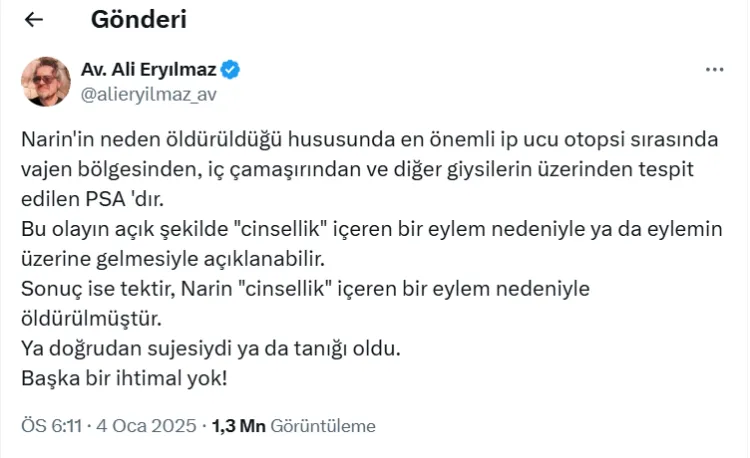Open Ali Eryılmaz's profile picture
Screen dimensions: 750x458
pyautogui.click(x=43, y=80)
